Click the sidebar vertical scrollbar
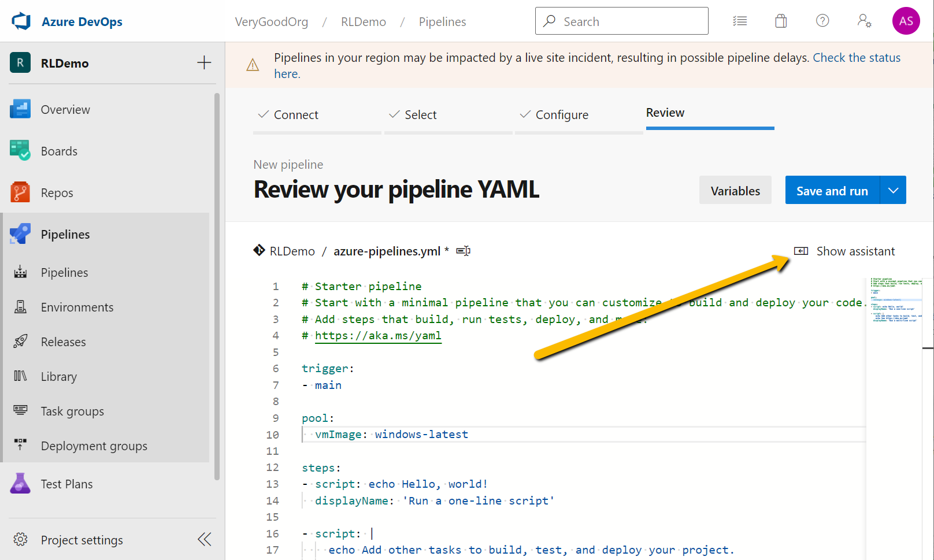 click(x=217, y=286)
